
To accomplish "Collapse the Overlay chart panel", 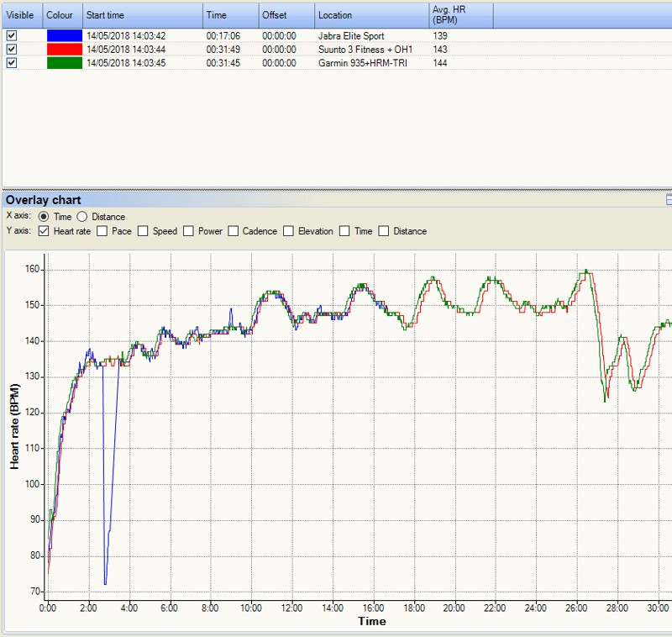I will click(669, 200).
